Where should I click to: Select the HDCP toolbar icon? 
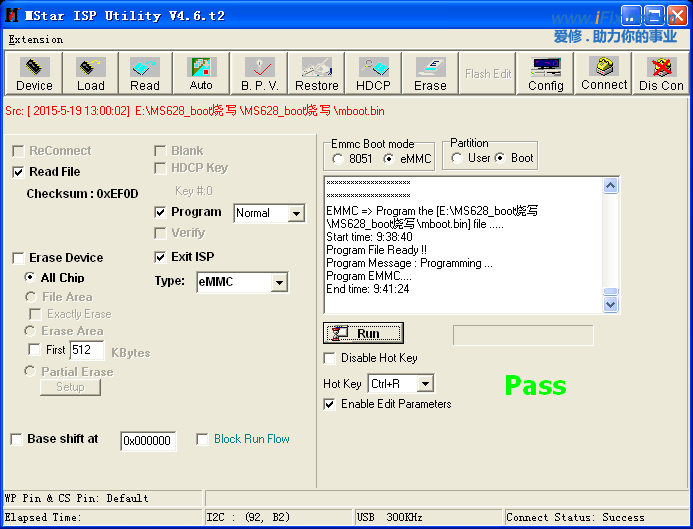point(374,74)
